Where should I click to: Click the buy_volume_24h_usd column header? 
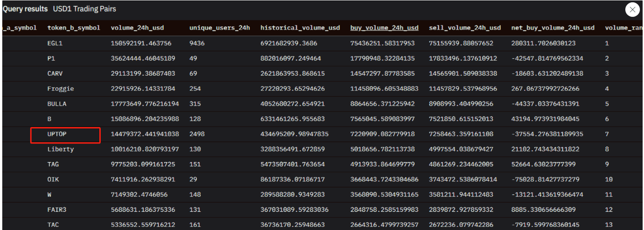pos(384,28)
